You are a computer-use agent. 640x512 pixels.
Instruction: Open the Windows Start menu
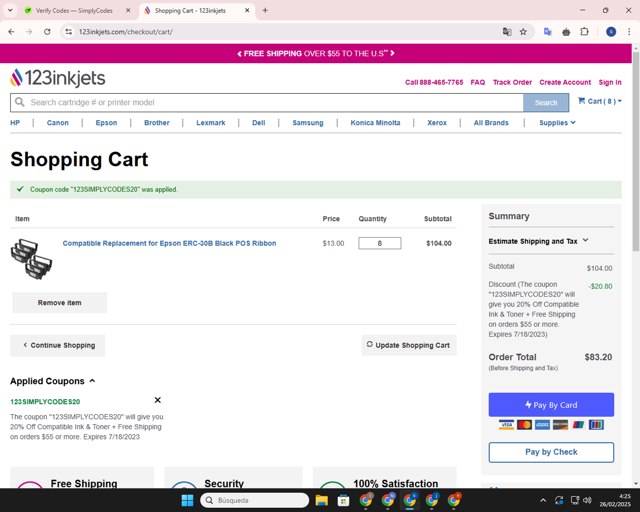click(x=187, y=500)
